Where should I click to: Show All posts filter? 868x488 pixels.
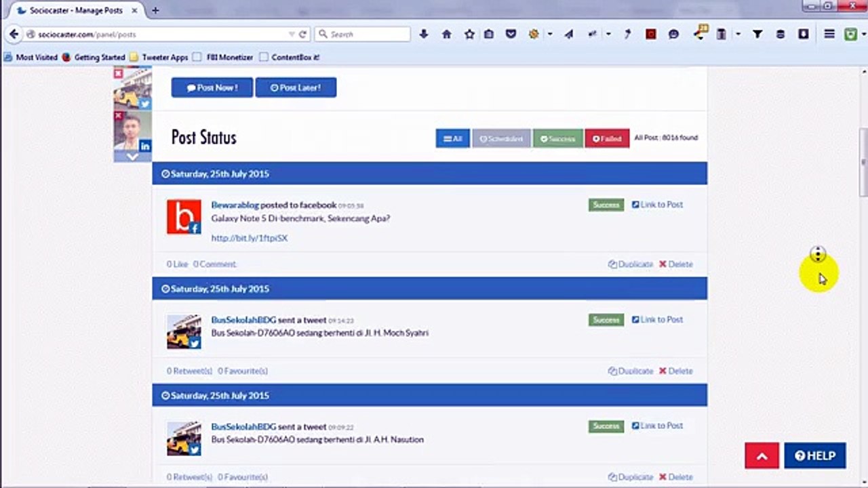pos(452,139)
